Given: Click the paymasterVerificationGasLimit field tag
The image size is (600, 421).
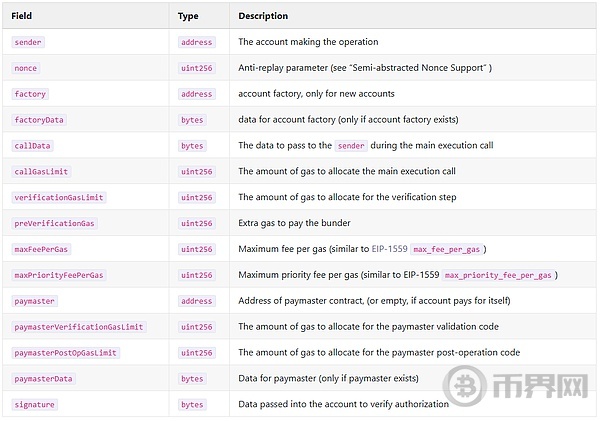Looking at the screenshot, I should click(x=79, y=327).
